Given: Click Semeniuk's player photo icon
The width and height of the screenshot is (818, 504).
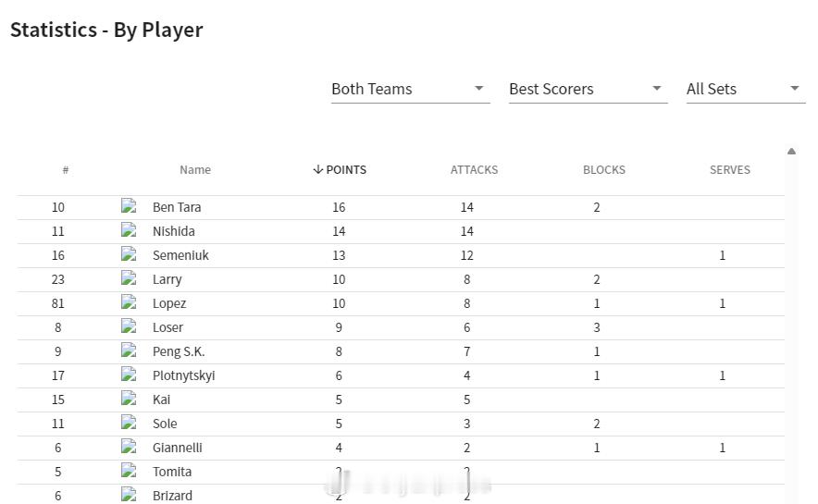Looking at the screenshot, I should coord(129,254).
